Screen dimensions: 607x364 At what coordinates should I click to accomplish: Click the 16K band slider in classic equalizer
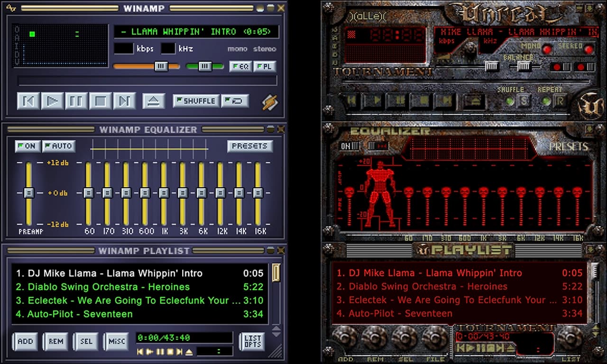click(258, 193)
